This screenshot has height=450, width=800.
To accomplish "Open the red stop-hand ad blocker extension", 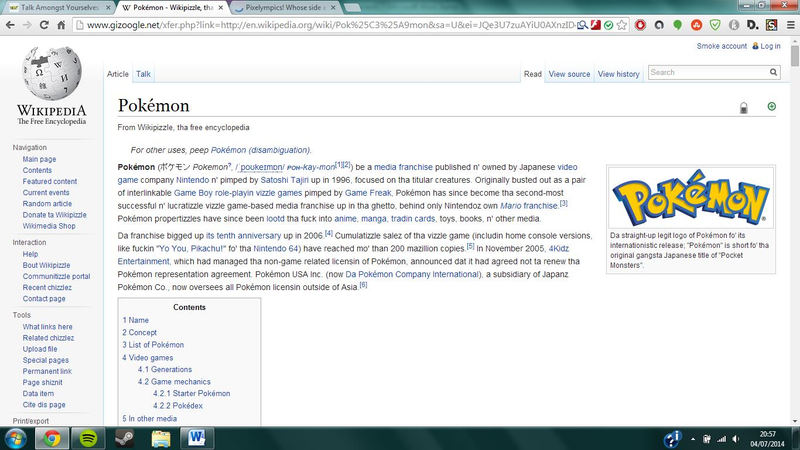I will [x=640, y=25].
